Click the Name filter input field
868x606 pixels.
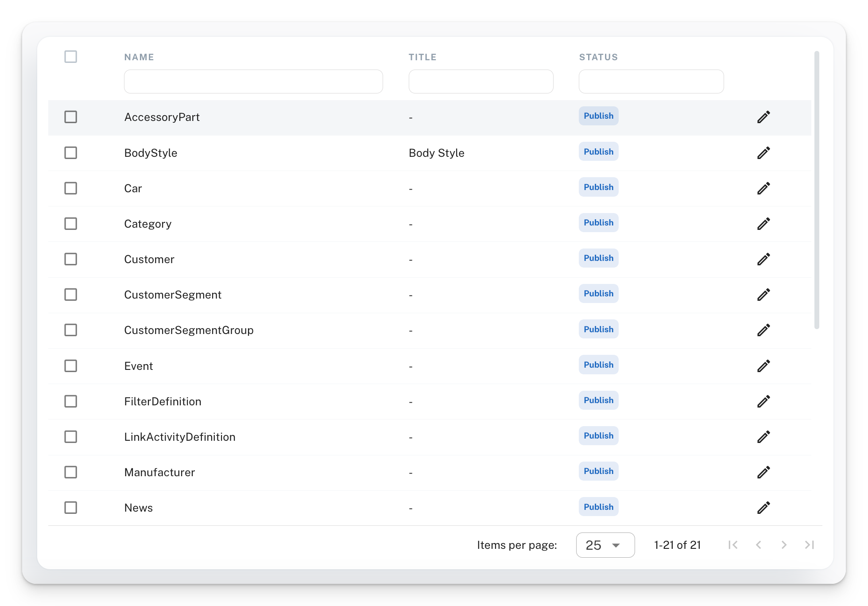253,82
